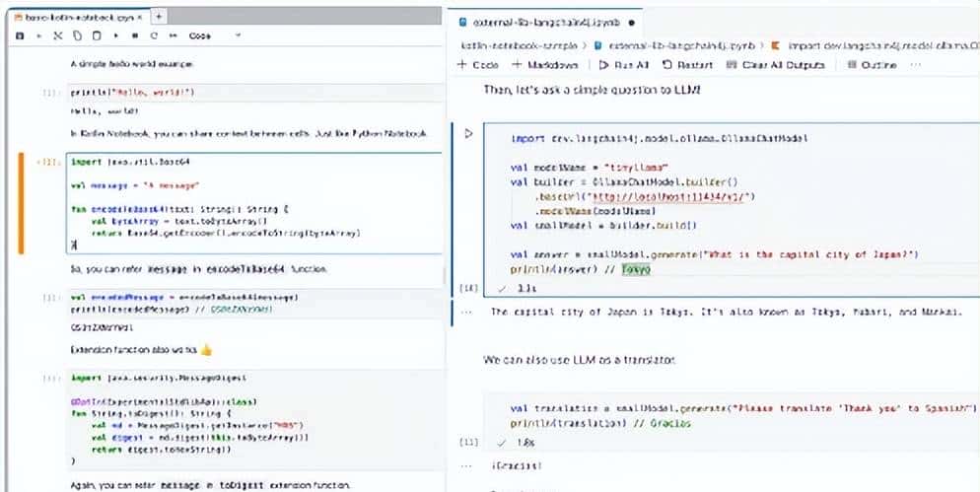This screenshot has height=492, width=980.
Task: Open a new launcher tab with the plus
Action: tap(159, 17)
